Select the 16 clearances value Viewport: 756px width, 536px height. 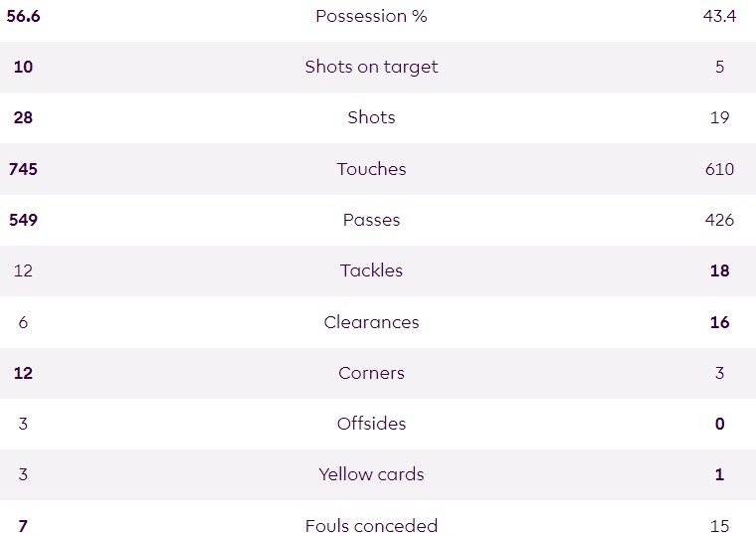point(719,322)
